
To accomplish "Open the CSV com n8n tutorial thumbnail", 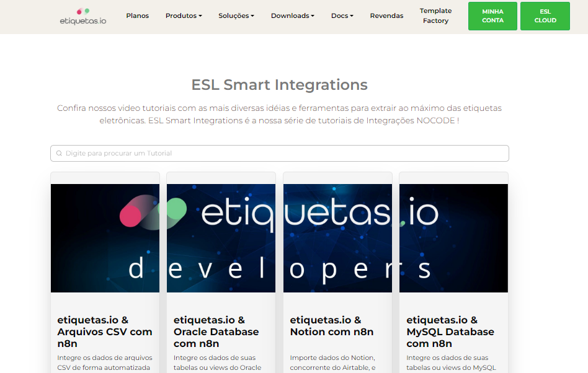I will 105,238.
